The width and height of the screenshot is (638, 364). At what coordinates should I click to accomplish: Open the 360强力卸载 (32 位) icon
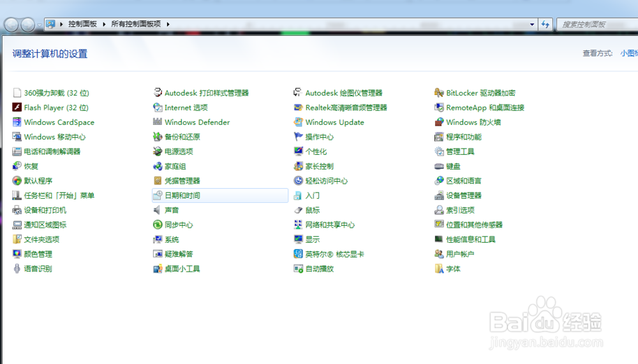[x=17, y=92]
